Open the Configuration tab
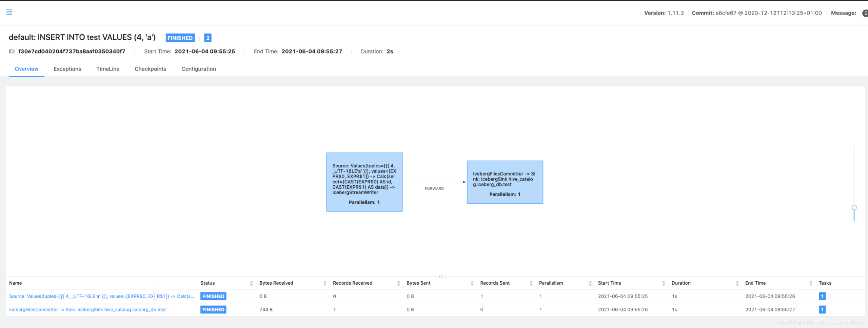The height and width of the screenshot is (328, 868). [x=199, y=69]
